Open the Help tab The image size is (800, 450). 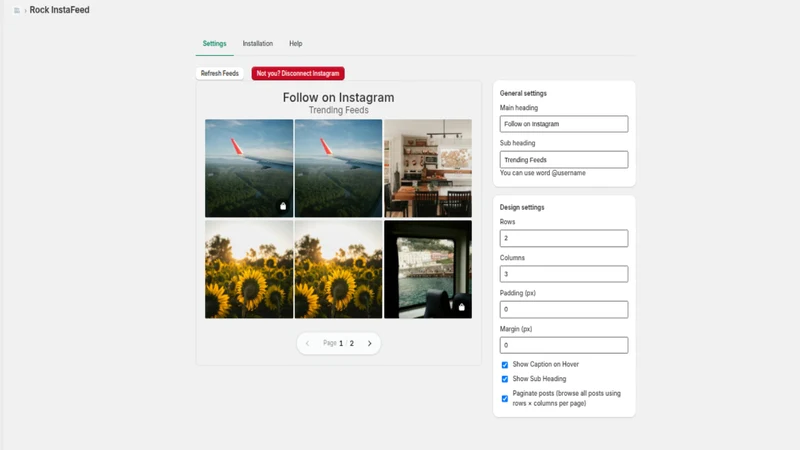[x=295, y=44]
